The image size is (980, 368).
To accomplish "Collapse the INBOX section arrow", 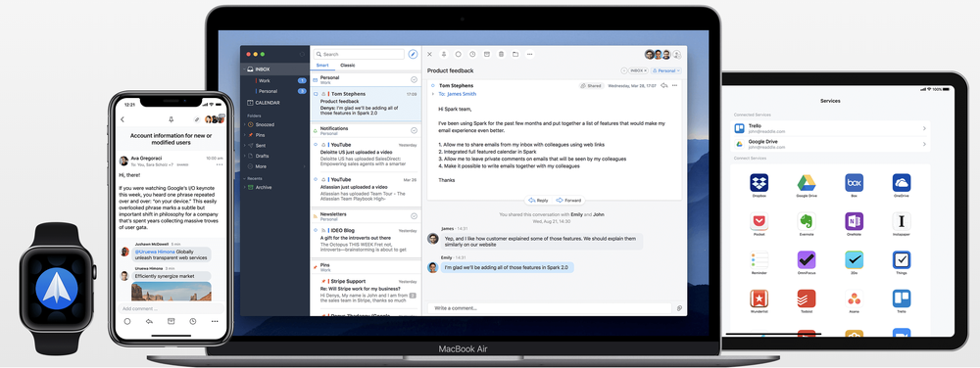I will point(244,69).
